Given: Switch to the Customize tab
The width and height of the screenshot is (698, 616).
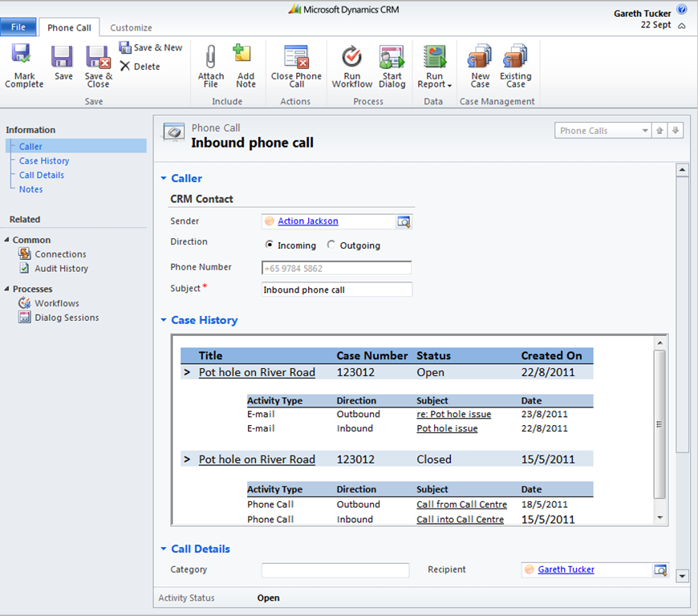Looking at the screenshot, I should pos(131,27).
